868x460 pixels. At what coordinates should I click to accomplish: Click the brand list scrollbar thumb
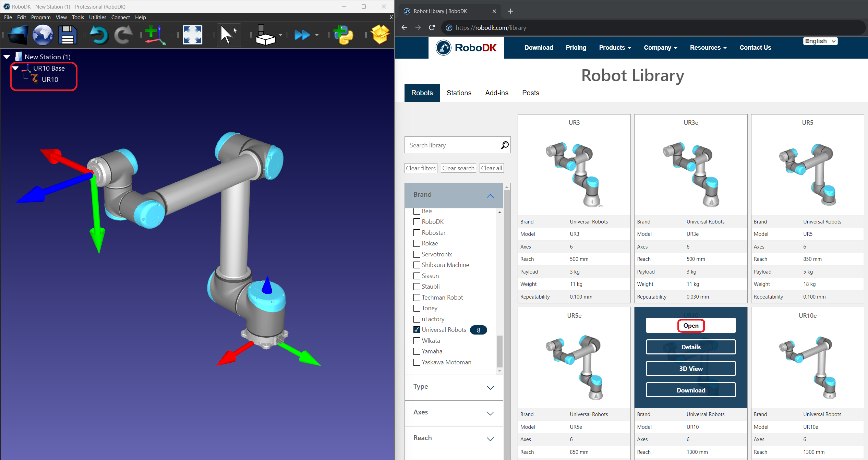tap(499, 351)
